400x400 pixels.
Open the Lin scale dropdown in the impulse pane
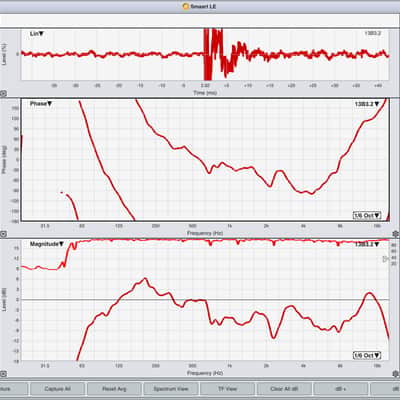pos(37,34)
